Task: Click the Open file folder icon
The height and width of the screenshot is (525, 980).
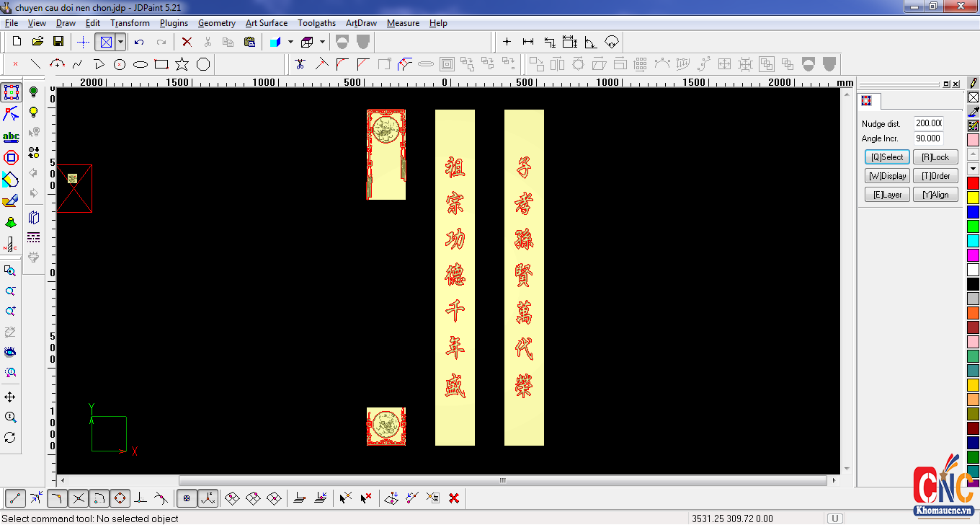Action: (37, 42)
